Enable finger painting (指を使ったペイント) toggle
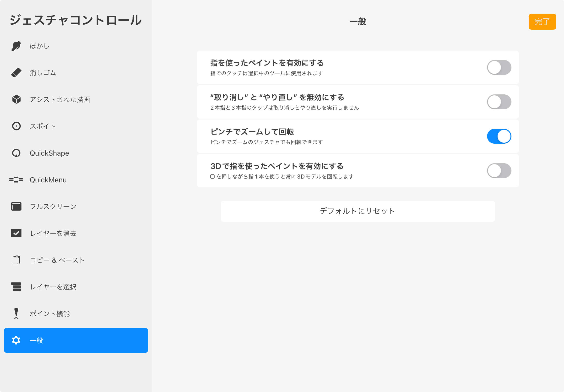Image resolution: width=564 pixels, height=392 pixels. pos(499,68)
